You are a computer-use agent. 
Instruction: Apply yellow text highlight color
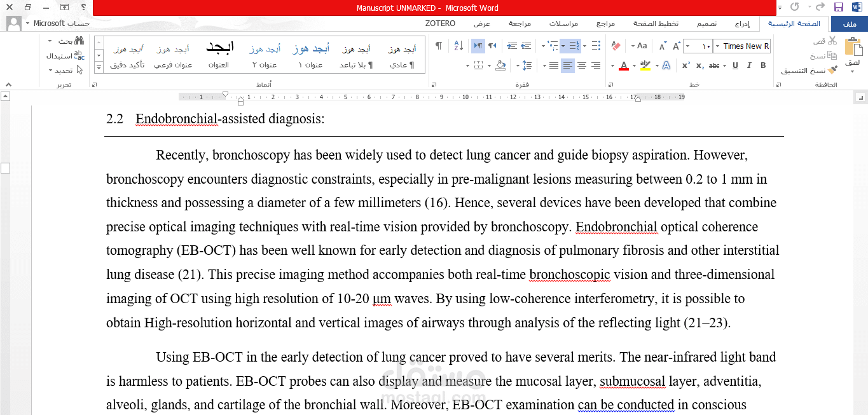point(645,65)
